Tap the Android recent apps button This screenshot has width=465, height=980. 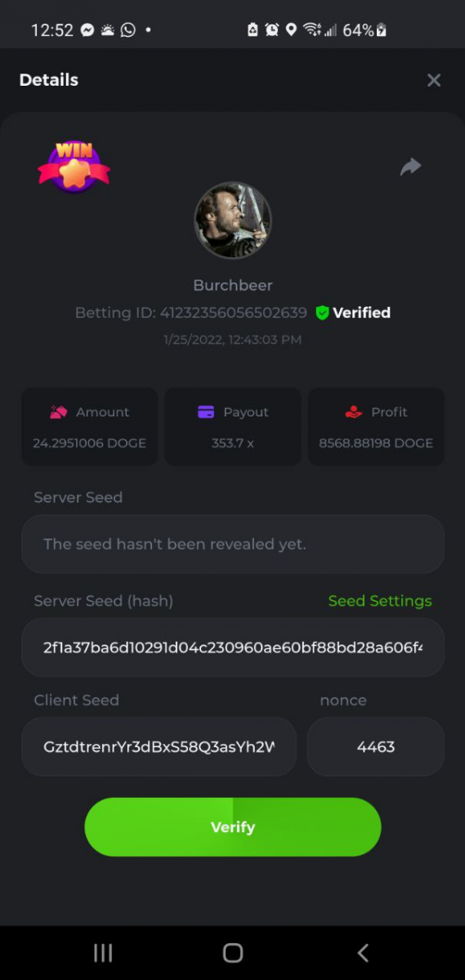(x=103, y=952)
